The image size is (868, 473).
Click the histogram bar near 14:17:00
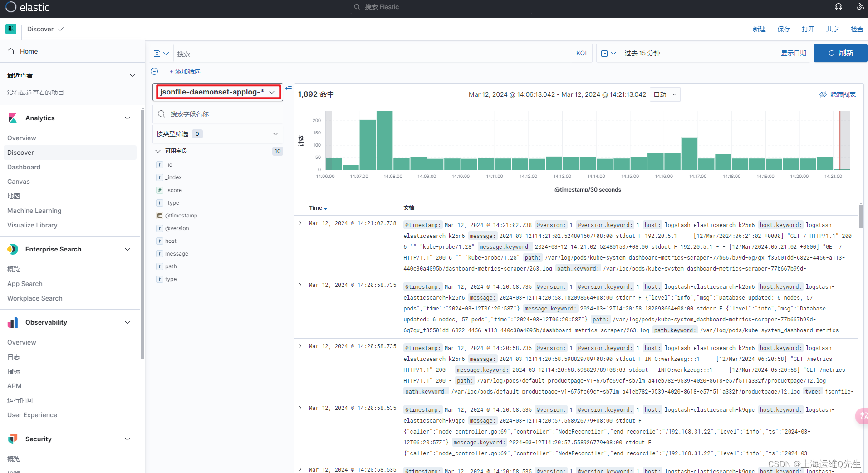pyautogui.click(x=689, y=153)
